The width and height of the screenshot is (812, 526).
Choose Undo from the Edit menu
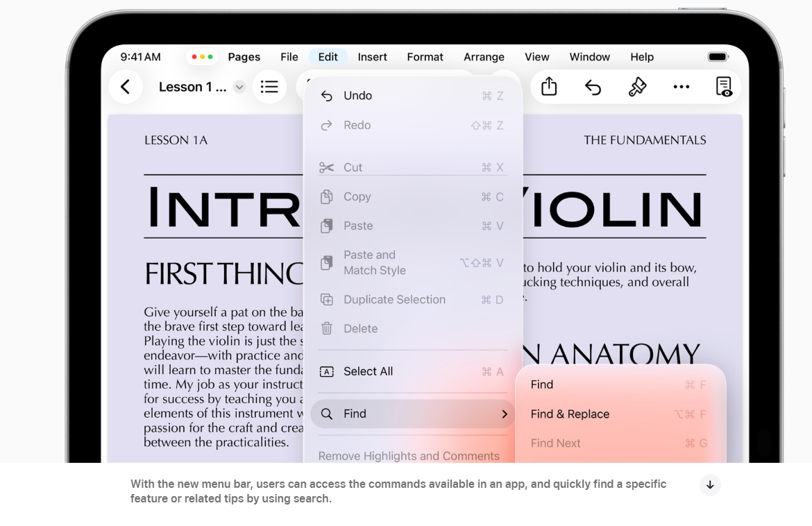(x=413, y=96)
